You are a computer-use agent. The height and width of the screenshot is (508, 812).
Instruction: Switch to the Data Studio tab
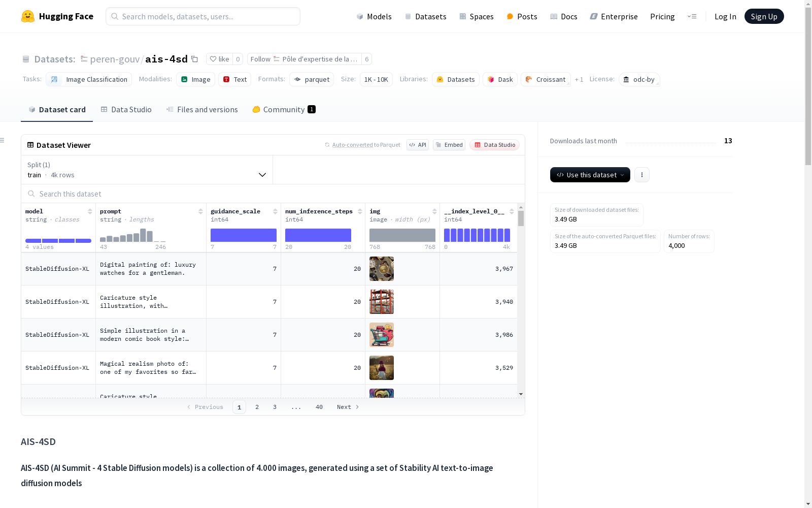pyautogui.click(x=126, y=110)
